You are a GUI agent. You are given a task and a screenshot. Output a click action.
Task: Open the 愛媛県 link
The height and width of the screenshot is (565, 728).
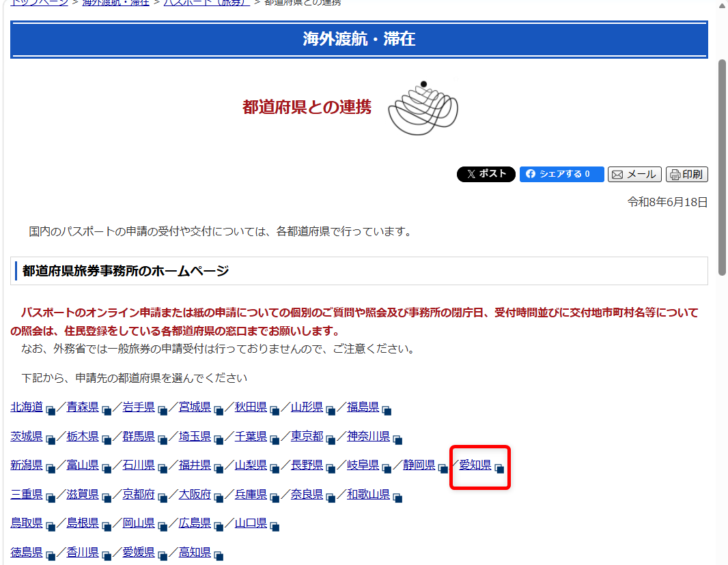139,552
